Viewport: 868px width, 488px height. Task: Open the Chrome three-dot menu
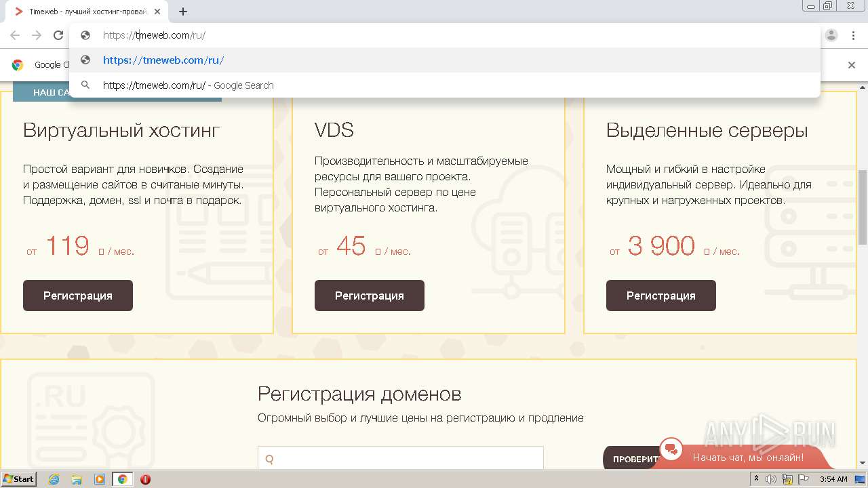point(853,35)
